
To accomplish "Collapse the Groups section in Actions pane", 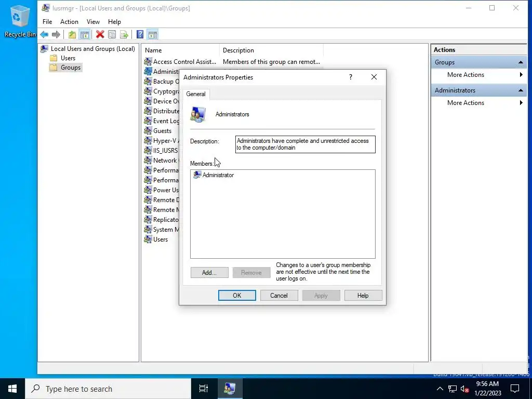I will (521, 62).
